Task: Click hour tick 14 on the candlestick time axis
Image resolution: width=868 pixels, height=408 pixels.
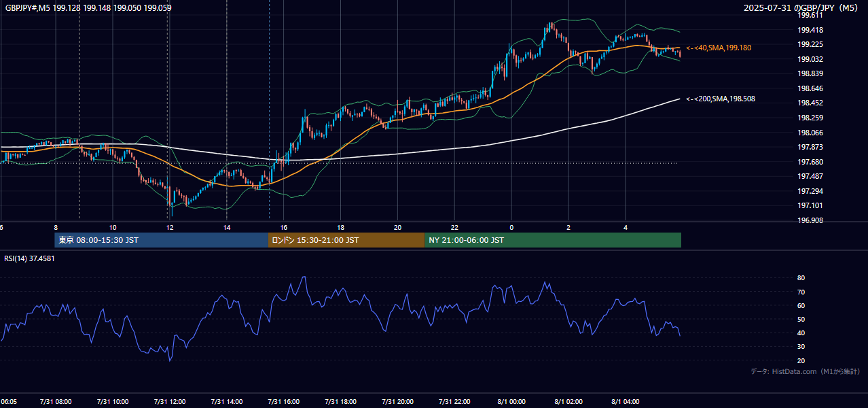Action: (227, 227)
